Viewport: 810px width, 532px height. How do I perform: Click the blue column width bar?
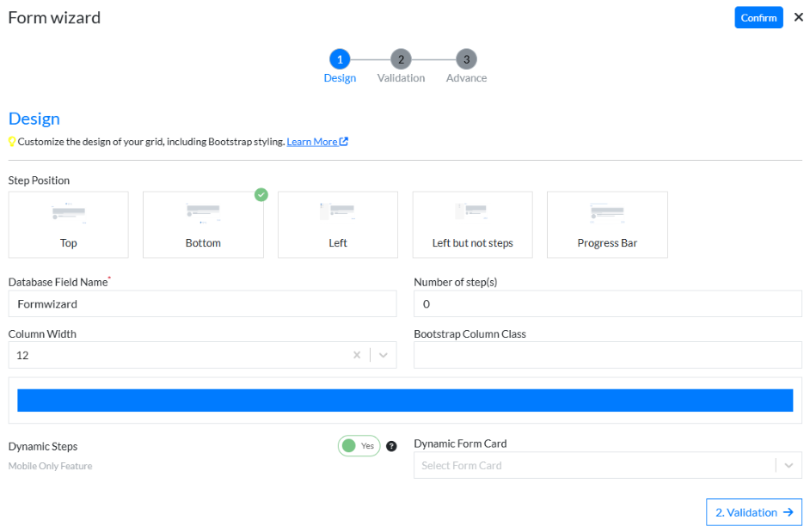pyautogui.click(x=405, y=401)
